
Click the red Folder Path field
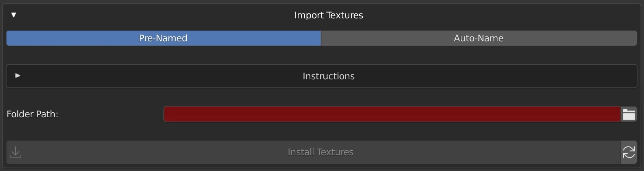point(392,114)
